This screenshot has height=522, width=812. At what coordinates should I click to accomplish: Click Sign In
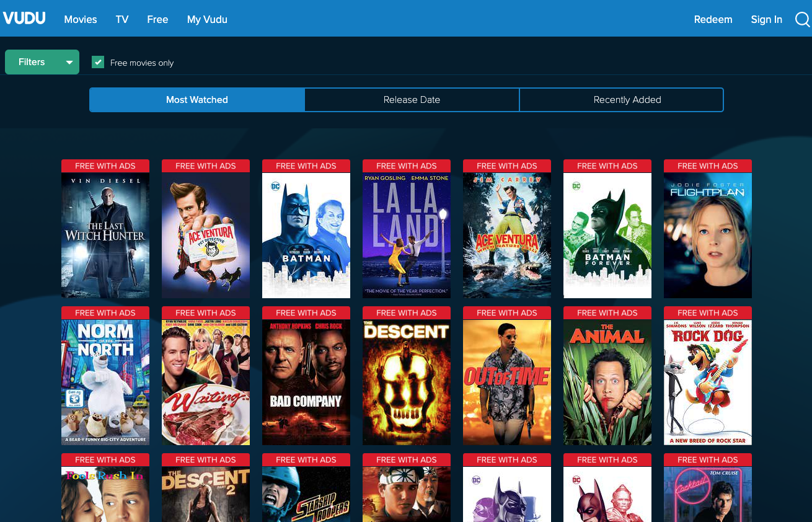tap(766, 19)
